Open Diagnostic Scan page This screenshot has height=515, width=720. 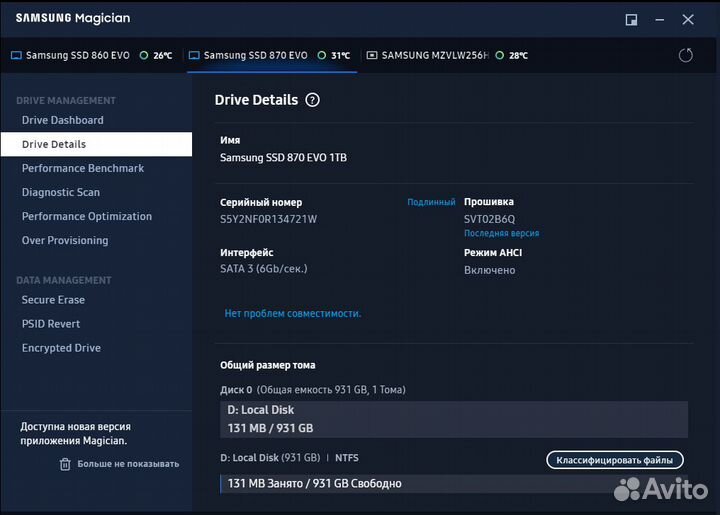[x=61, y=192]
